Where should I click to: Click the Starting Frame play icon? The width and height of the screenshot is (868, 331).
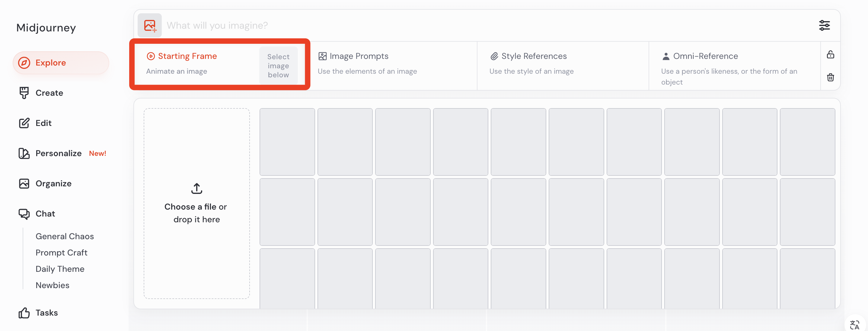pos(151,56)
